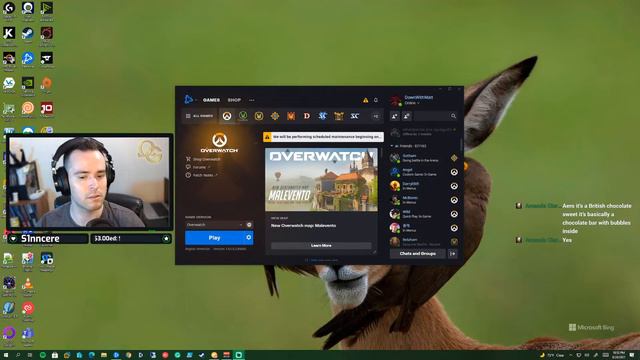Select the Hearthstone game icon
Viewport: 640px width, 360px height.
pyautogui.click(x=275, y=116)
